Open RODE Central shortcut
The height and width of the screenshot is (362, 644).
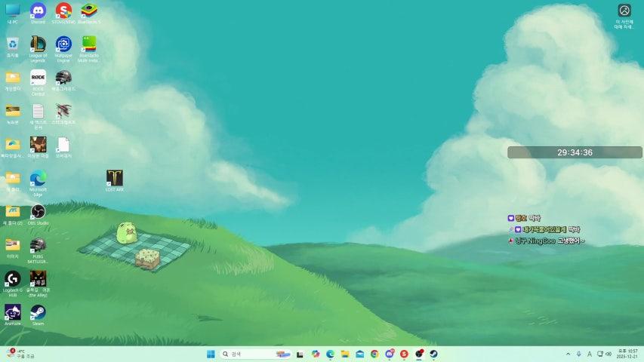coord(38,82)
